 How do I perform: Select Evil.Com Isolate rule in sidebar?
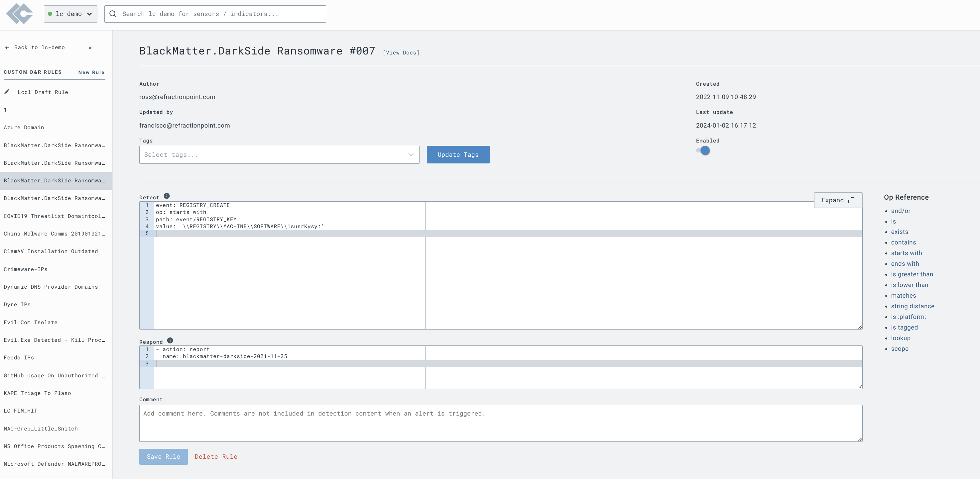(x=31, y=322)
